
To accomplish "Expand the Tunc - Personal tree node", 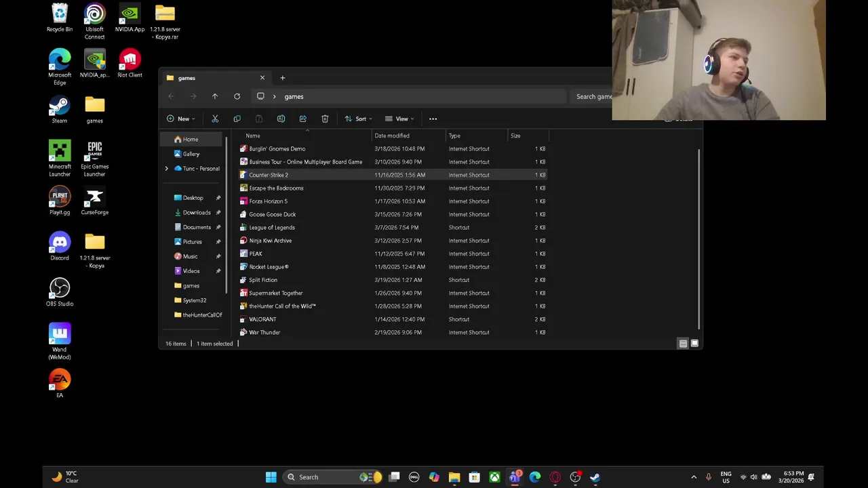I will coord(167,169).
